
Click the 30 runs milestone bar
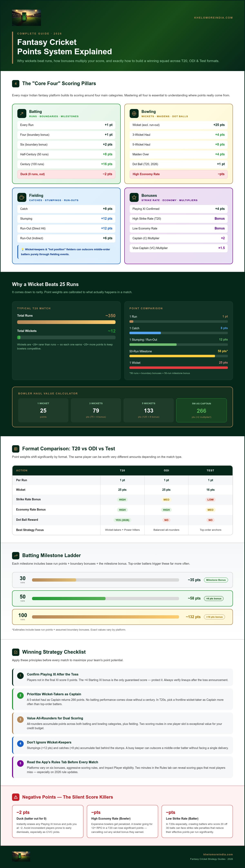point(106,580)
